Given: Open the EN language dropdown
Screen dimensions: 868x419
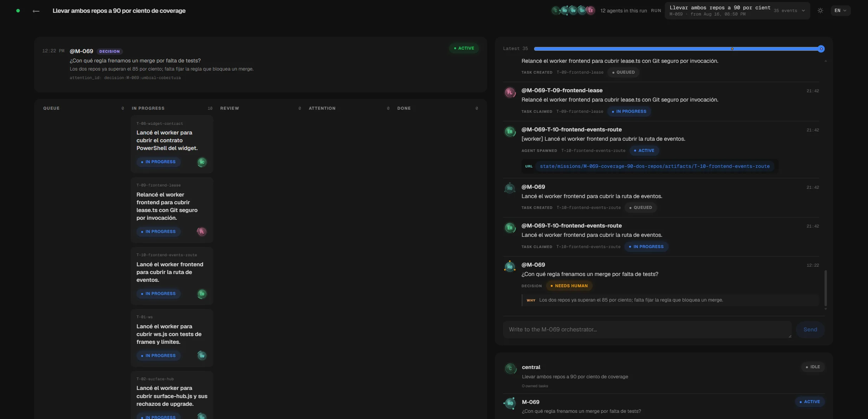Looking at the screenshot, I should point(840,10).
